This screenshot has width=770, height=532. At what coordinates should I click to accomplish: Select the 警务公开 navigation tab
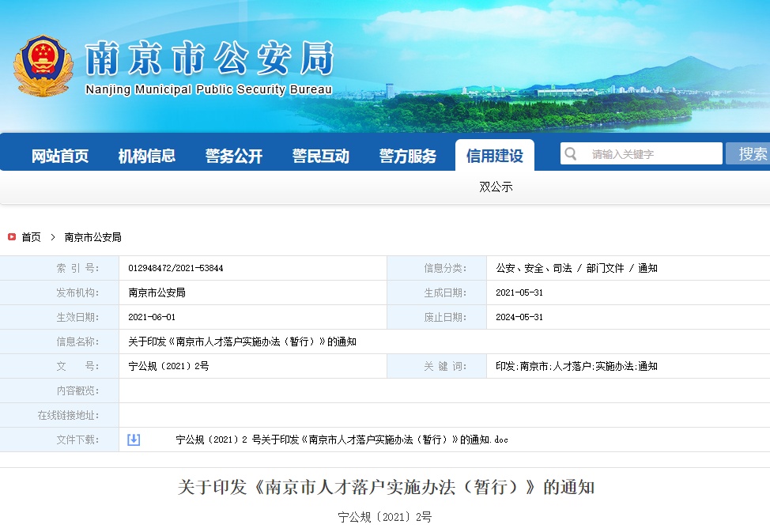234,156
